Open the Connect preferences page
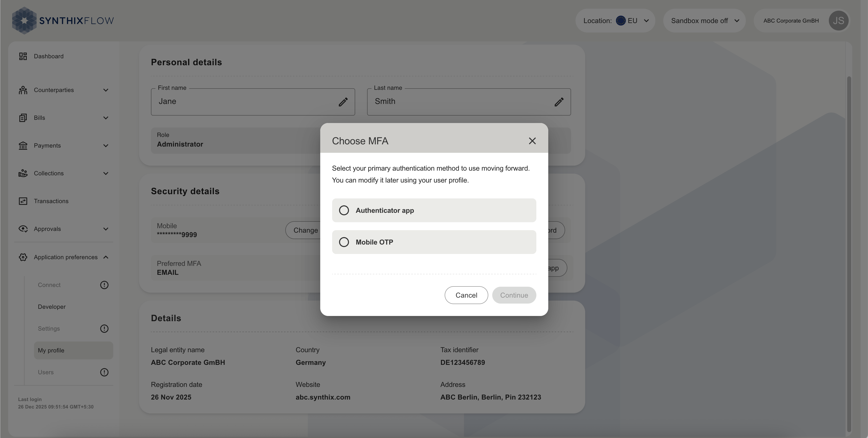The image size is (868, 438). 49,285
